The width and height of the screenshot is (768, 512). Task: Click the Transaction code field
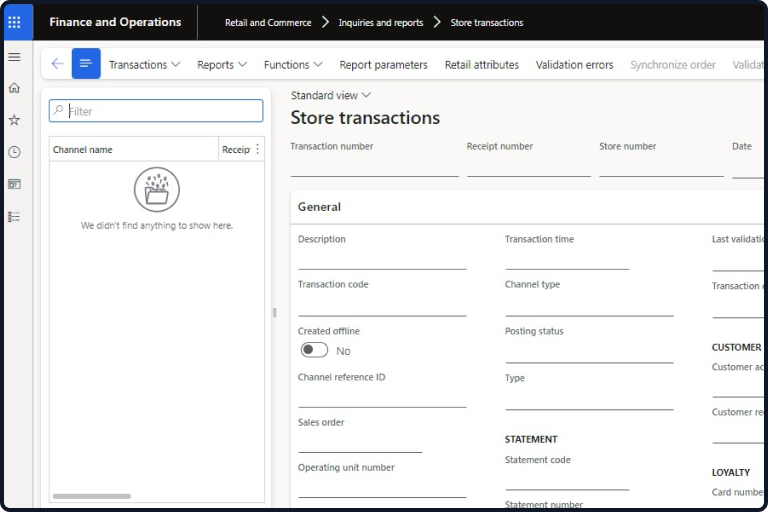coord(382,306)
